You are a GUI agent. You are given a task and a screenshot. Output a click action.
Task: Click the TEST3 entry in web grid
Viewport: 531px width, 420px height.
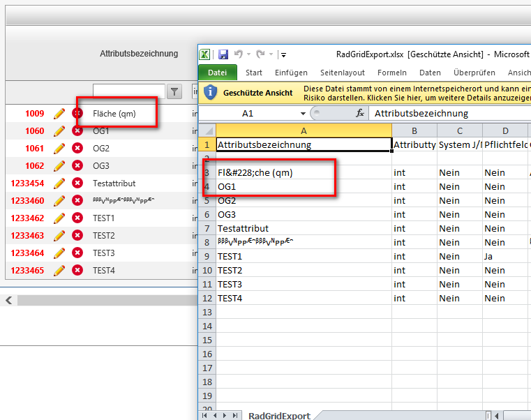click(x=104, y=253)
